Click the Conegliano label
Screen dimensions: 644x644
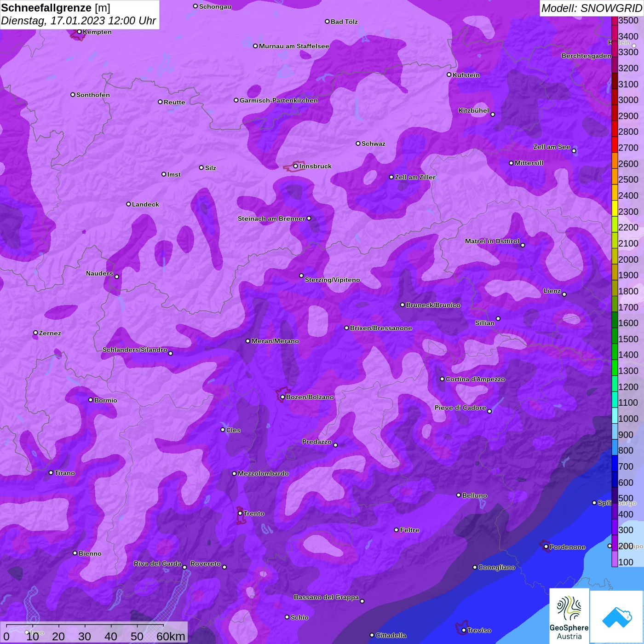(497, 567)
